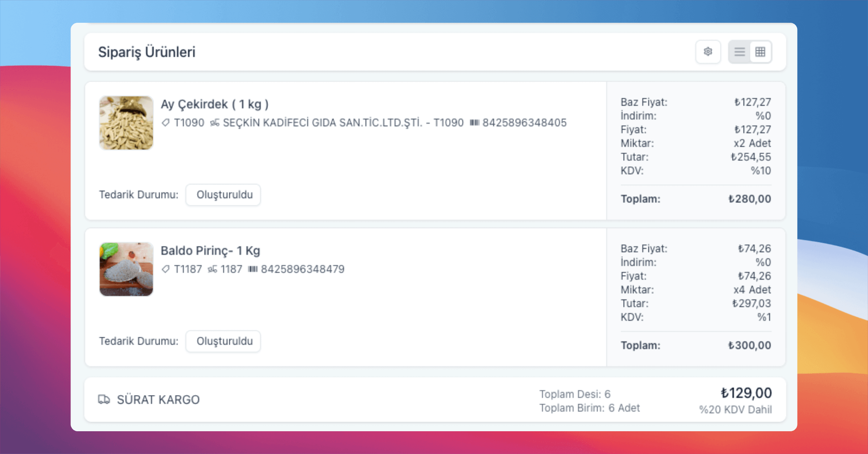
Task: Click the tag icon beside T1187
Action: pos(166,269)
